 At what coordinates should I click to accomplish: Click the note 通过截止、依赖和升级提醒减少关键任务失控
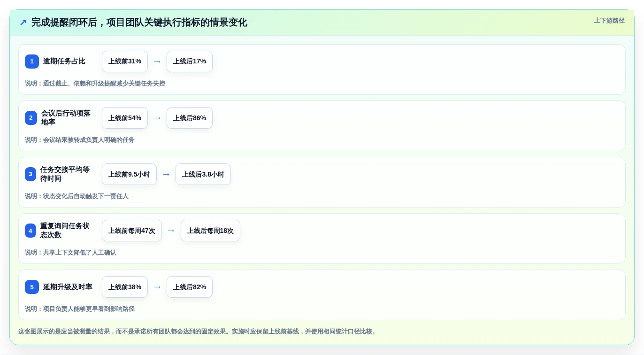click(104, 84)
